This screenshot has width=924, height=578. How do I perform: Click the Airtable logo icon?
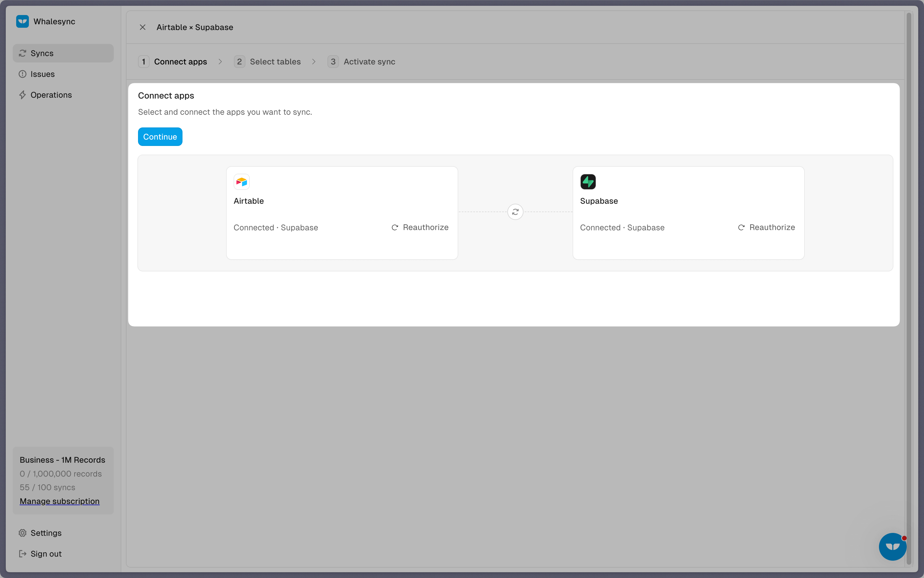241,181
